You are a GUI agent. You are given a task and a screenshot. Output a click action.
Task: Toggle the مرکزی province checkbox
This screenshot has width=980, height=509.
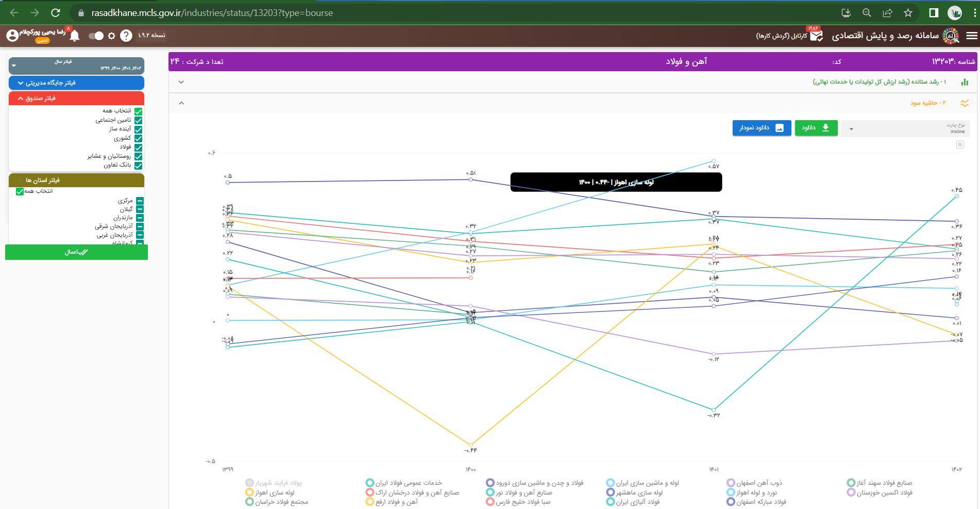point(140,201)
